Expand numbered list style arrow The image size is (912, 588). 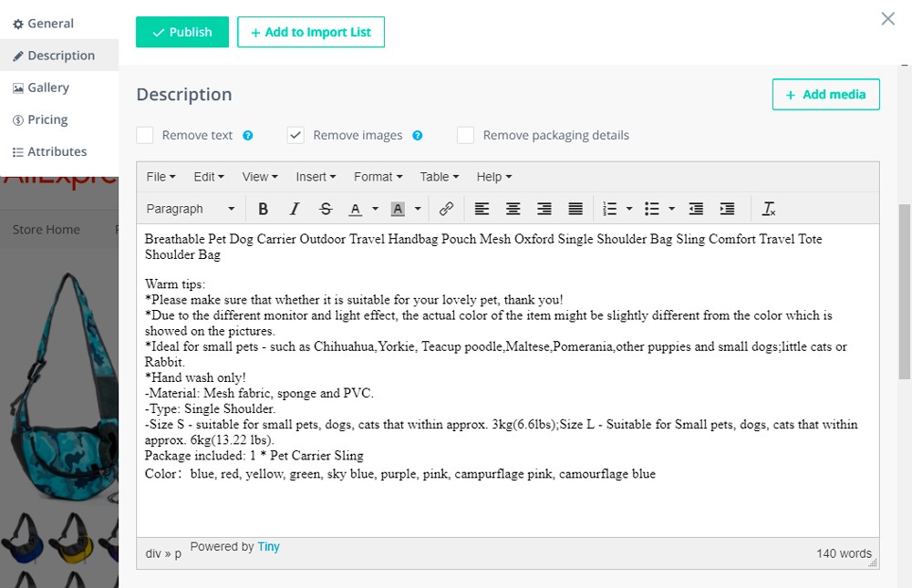629,209
